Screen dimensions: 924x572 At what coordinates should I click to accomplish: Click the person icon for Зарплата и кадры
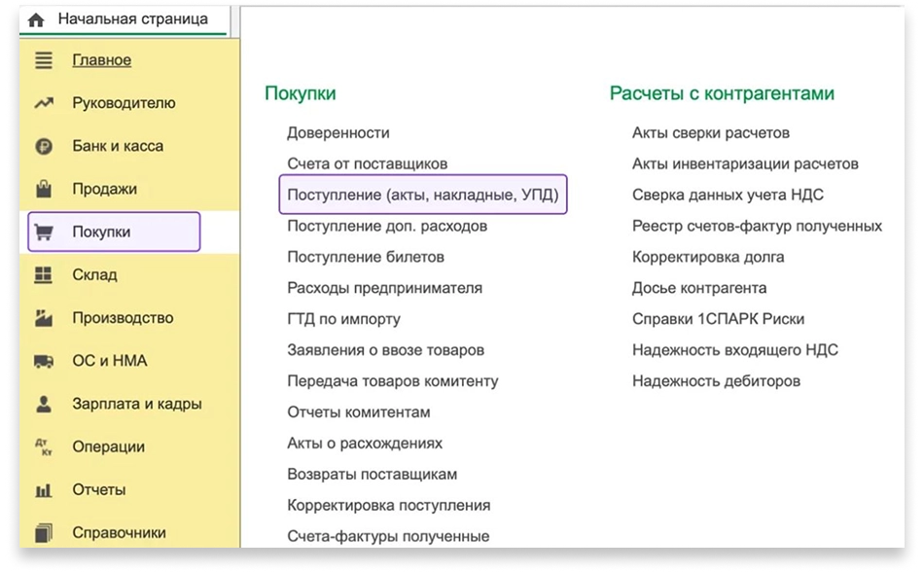(x=44, y=404)
